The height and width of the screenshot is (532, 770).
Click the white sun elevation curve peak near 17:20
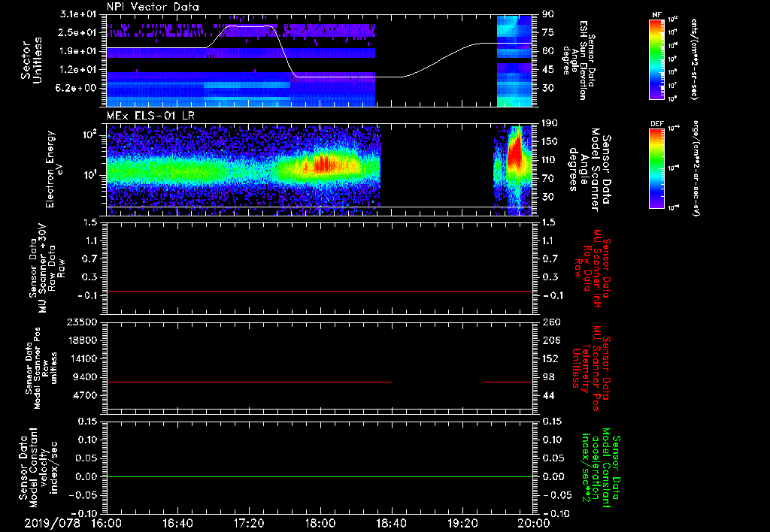coord(248,26)
